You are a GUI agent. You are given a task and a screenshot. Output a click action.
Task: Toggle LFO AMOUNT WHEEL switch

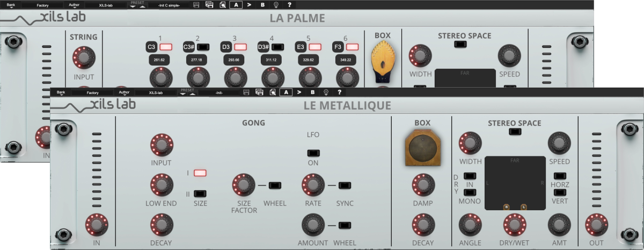(x=345, y=225)
